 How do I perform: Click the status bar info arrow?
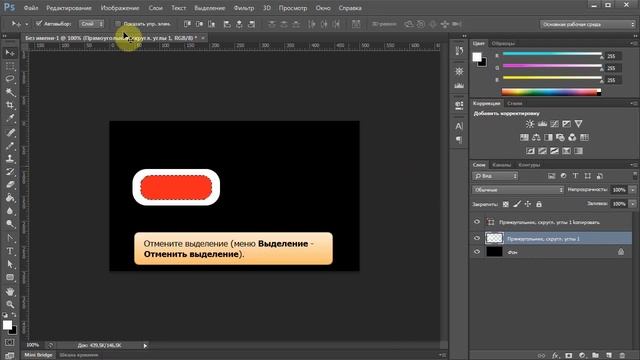[145, 346]
